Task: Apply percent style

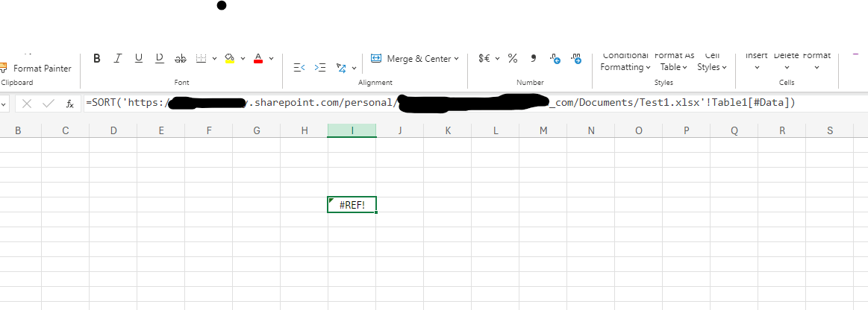Action: 513,59
